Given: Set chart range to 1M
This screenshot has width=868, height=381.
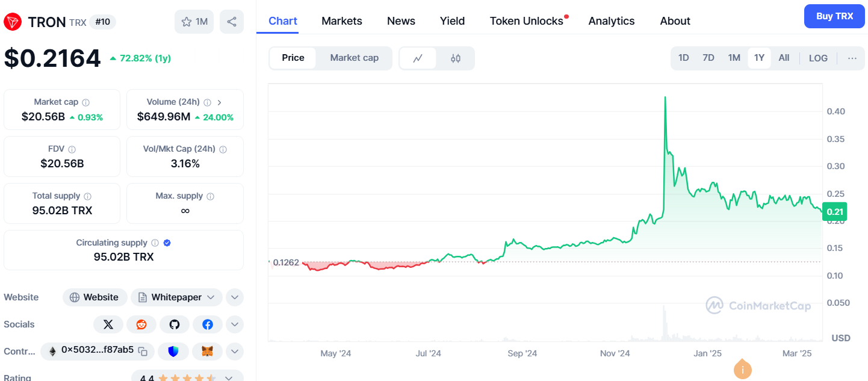Looking at the screenshot, I should tap(734, 58).
